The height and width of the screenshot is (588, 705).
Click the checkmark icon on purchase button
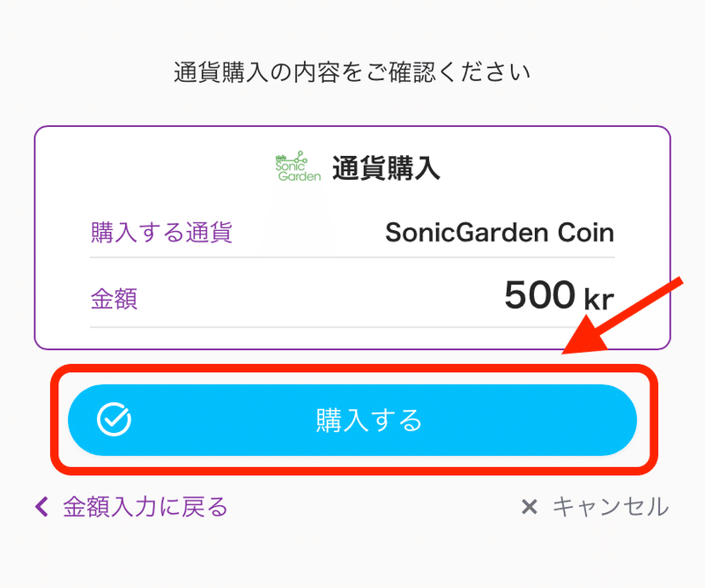[115, 420]
